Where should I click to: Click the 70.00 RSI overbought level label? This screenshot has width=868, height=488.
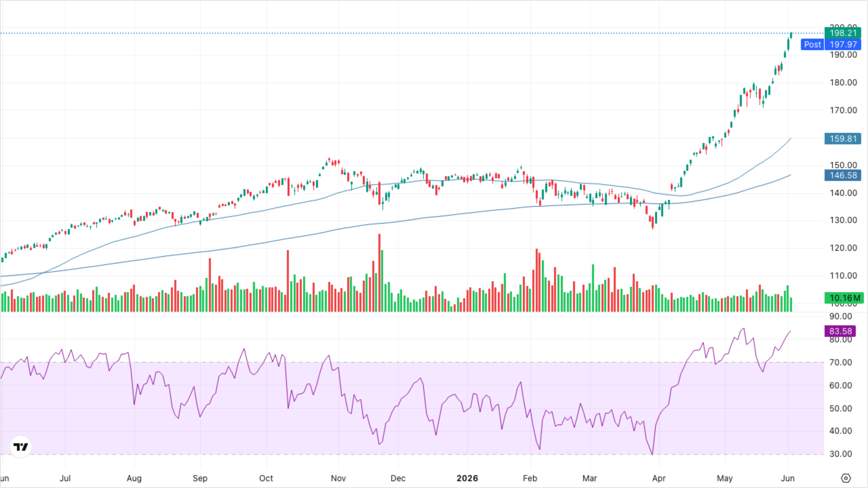pyautogui.click(x=841, y=363)
